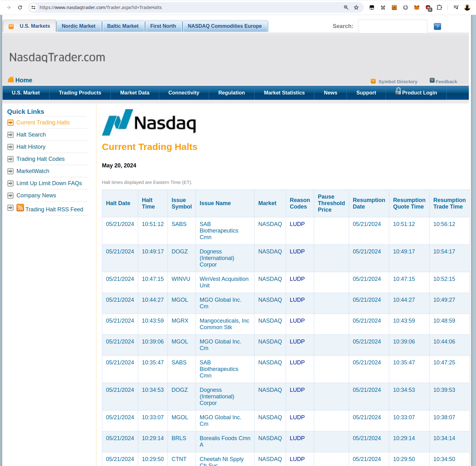Click arrow icon beside Trading Halt Codes
Image resolution: width=476 pixels, height=466 pixels.
coord(11,159)
